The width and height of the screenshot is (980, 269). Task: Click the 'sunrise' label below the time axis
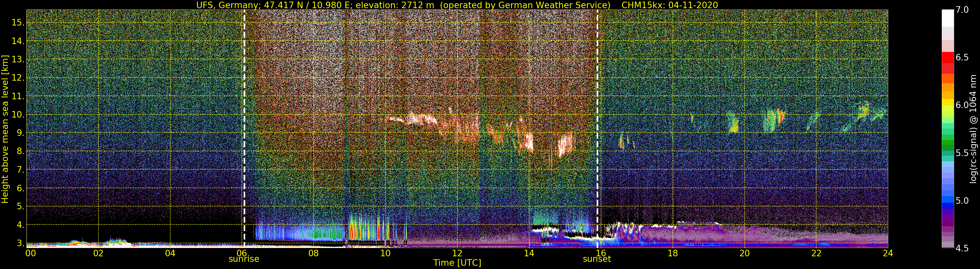(x=244, y=259)
